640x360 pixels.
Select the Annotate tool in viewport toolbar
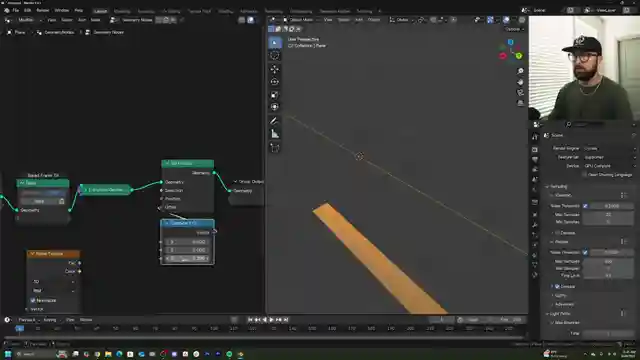[275, 121]
